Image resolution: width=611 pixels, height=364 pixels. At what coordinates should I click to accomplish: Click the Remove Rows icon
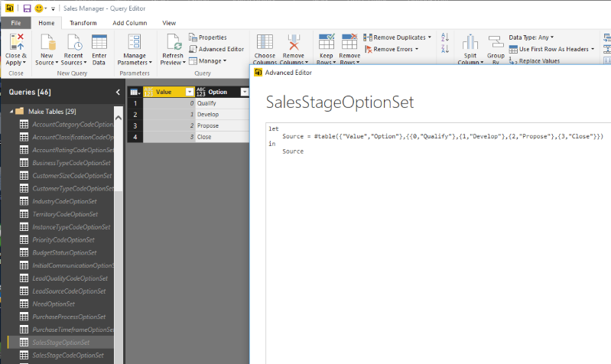click(349, 42)
